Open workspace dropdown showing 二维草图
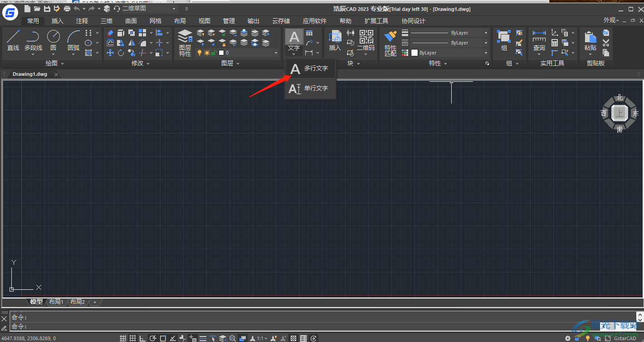The image size is (644, 342). (149, 9)
